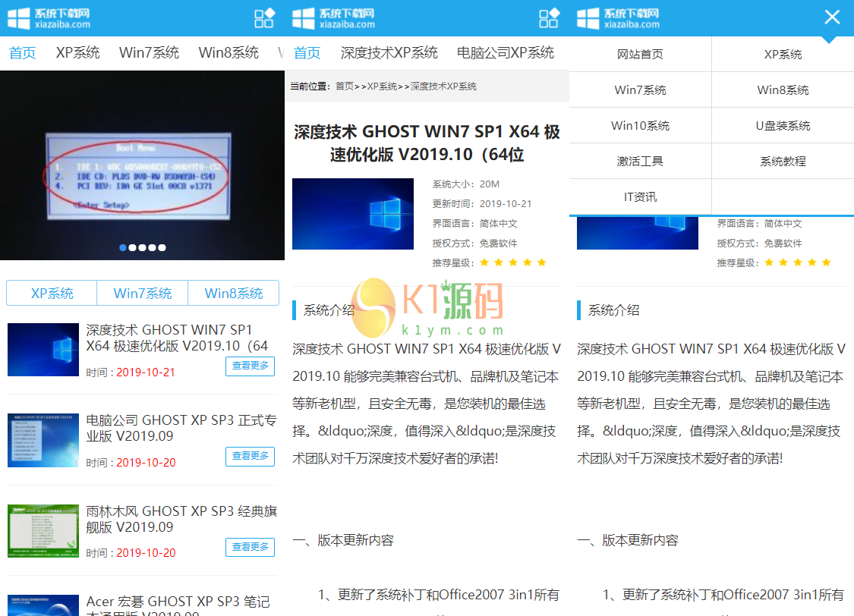The image size is (854, 616).
Task: Open thumbnail of 雨林木风 GHOST XP SP3 item
Action: tap(43, 531)
